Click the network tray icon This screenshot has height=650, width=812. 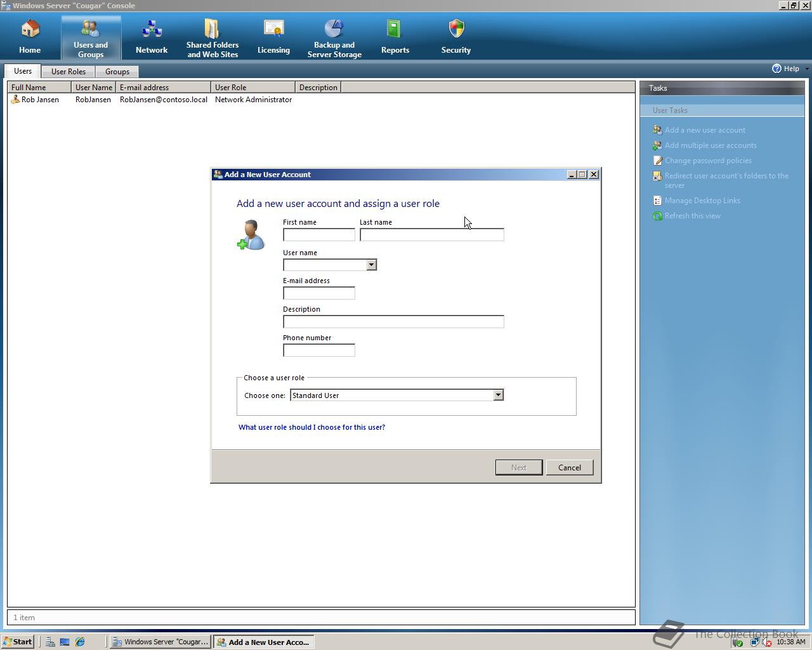pyautogui.click(x=754, y=642)
